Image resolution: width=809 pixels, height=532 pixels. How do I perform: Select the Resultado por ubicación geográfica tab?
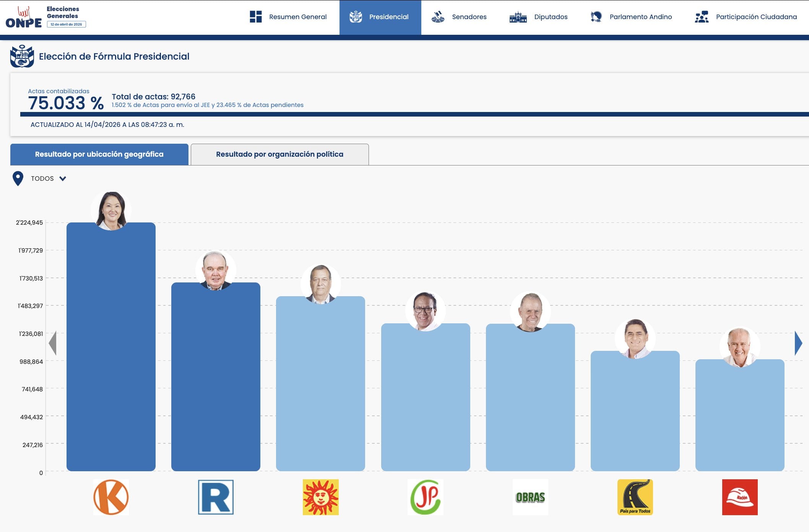point(99,154)
